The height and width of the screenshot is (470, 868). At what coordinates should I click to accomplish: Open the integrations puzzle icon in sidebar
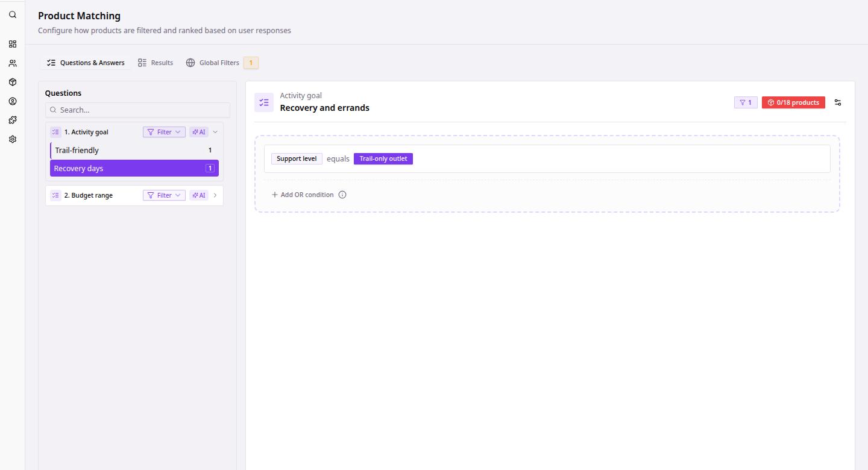13,120
